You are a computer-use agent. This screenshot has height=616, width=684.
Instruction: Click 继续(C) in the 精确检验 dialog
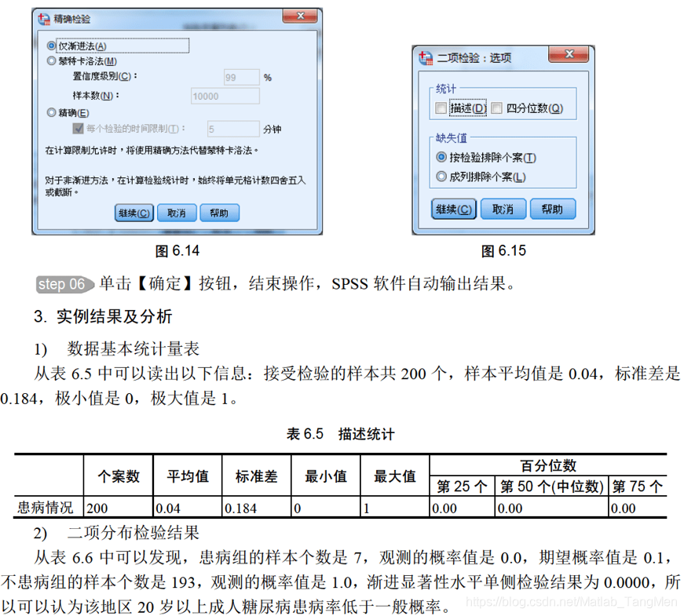(x=134, y=213)
